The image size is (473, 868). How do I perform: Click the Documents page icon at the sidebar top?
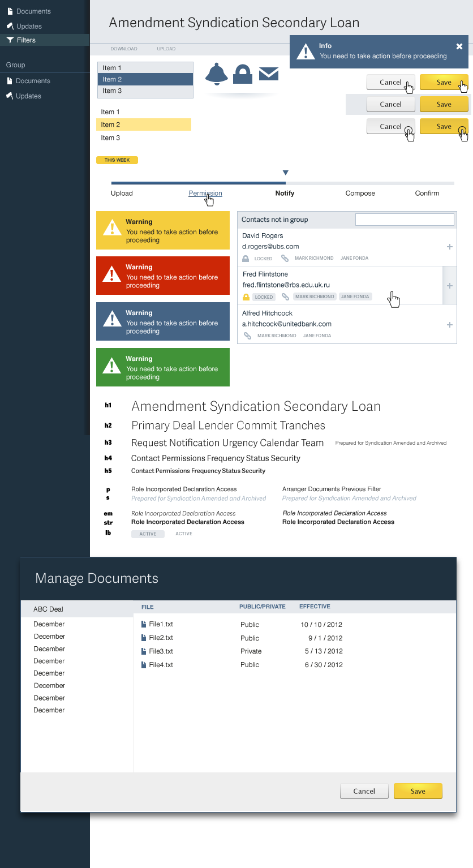point(10,11)
